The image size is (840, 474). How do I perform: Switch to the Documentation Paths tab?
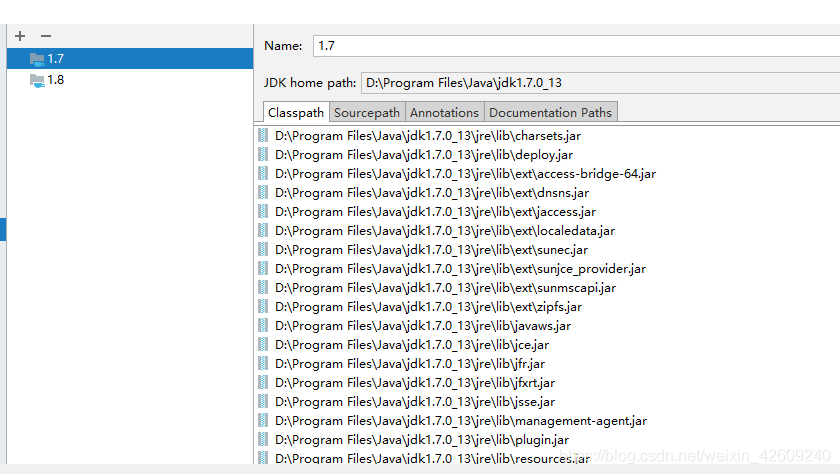550,112
